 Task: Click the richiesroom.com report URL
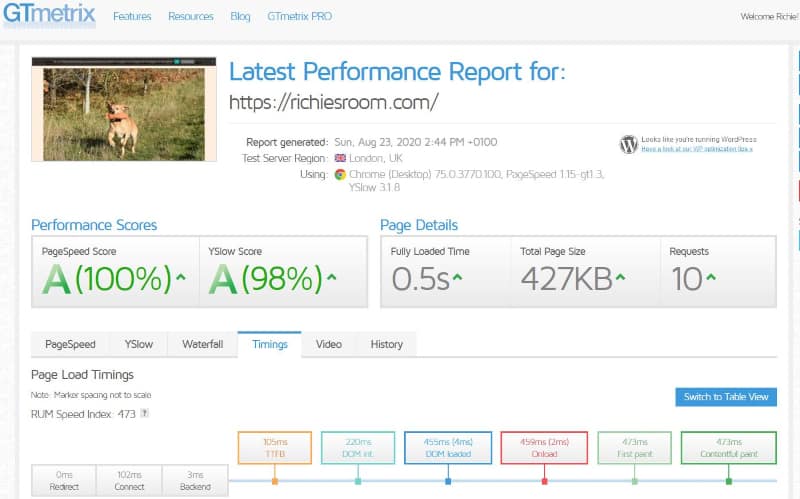(334, 102)
